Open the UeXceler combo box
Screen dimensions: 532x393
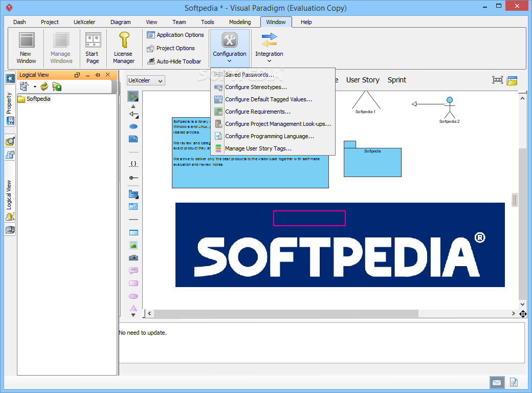(x=146, y=80)
